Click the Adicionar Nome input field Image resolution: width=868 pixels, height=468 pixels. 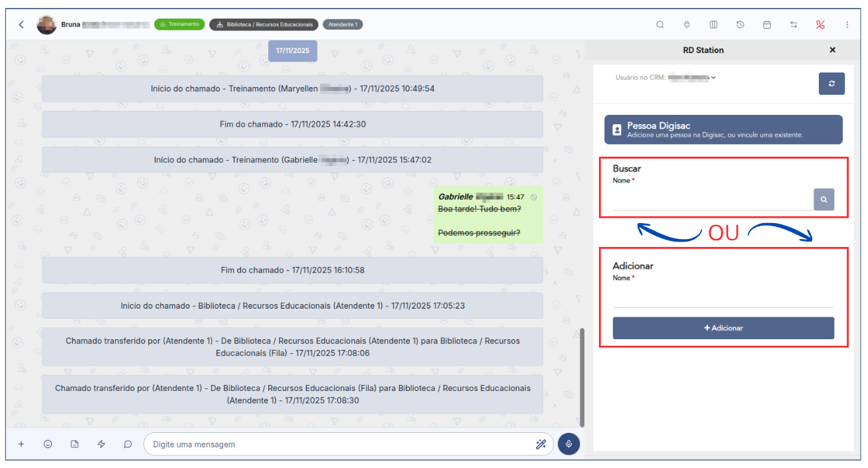click(723, 297)
